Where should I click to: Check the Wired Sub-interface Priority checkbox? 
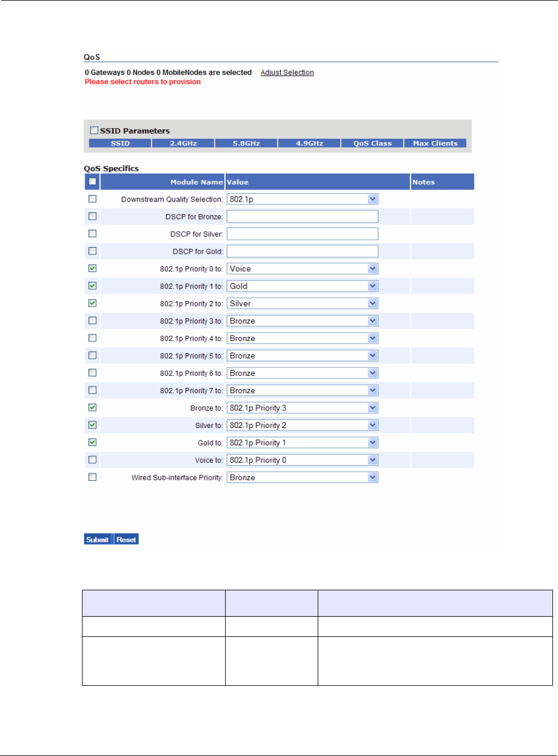click(92, 477)
